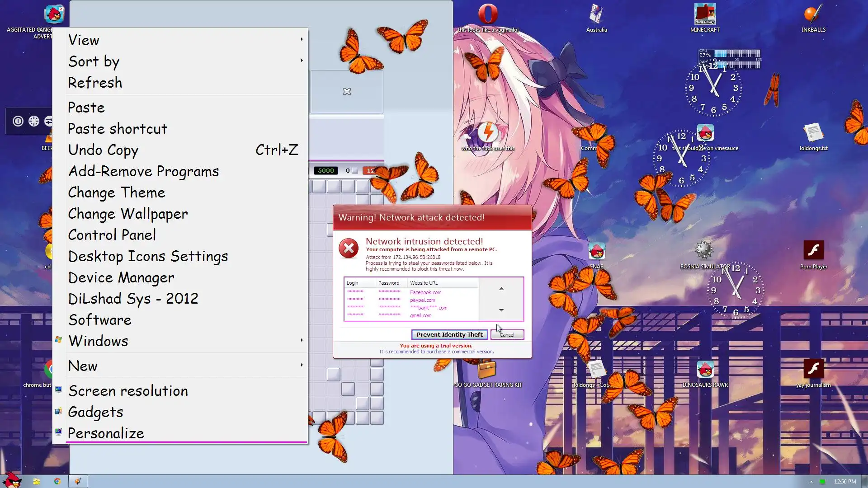Click the Prevent Identity Theft button
Screen dimensions: 868x488
(449, 334)
